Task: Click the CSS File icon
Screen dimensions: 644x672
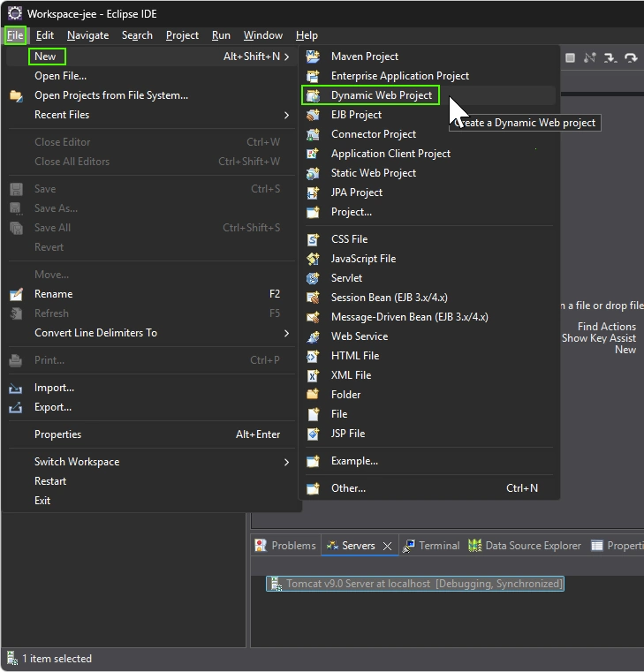Action: (313, 239)
